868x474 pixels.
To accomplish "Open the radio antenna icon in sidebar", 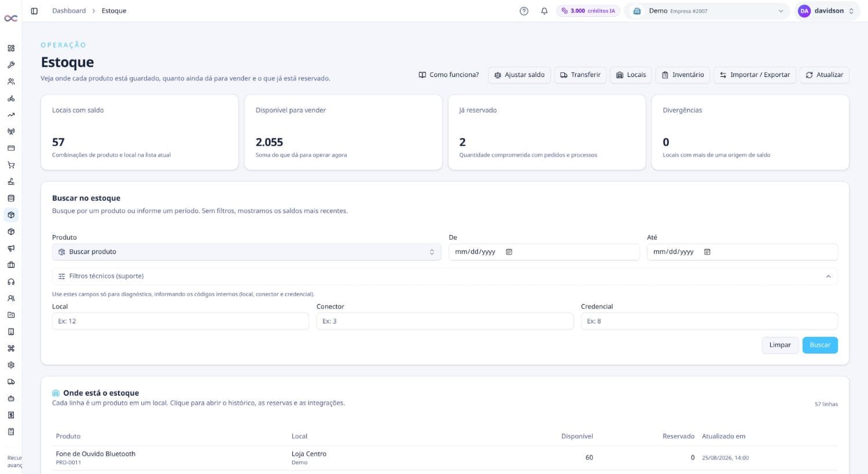I will [11, 131].
